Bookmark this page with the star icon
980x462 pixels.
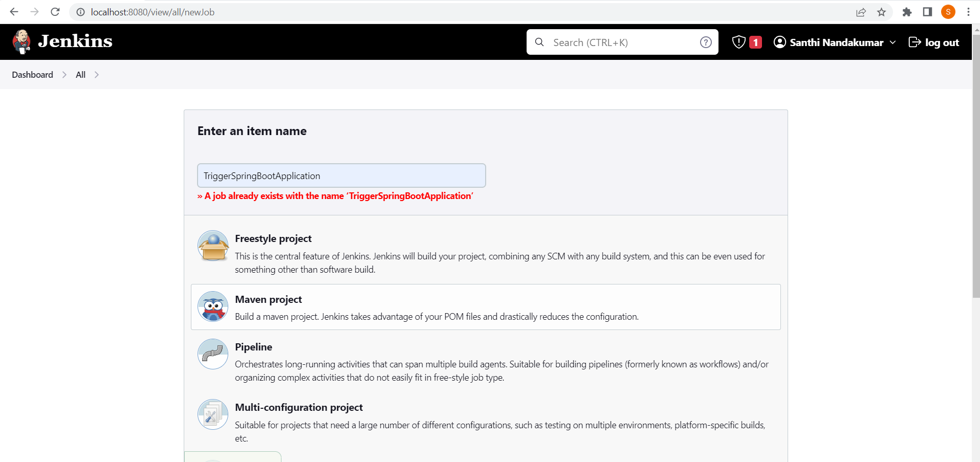tap(881, 12)
